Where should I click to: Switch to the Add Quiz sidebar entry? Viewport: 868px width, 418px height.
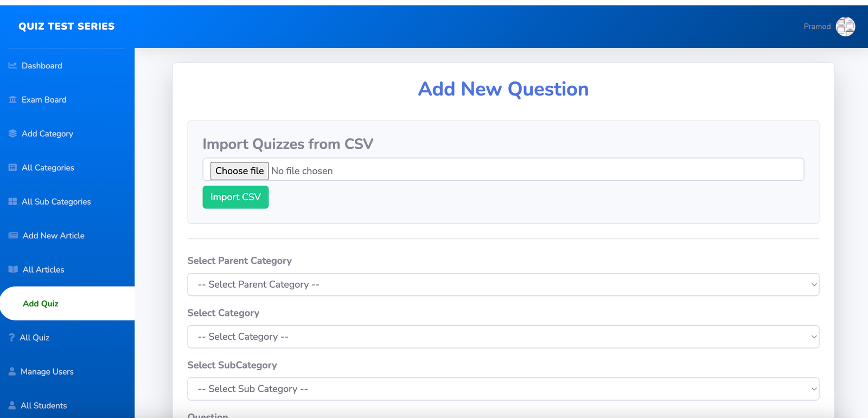click(x=41, y=303)
